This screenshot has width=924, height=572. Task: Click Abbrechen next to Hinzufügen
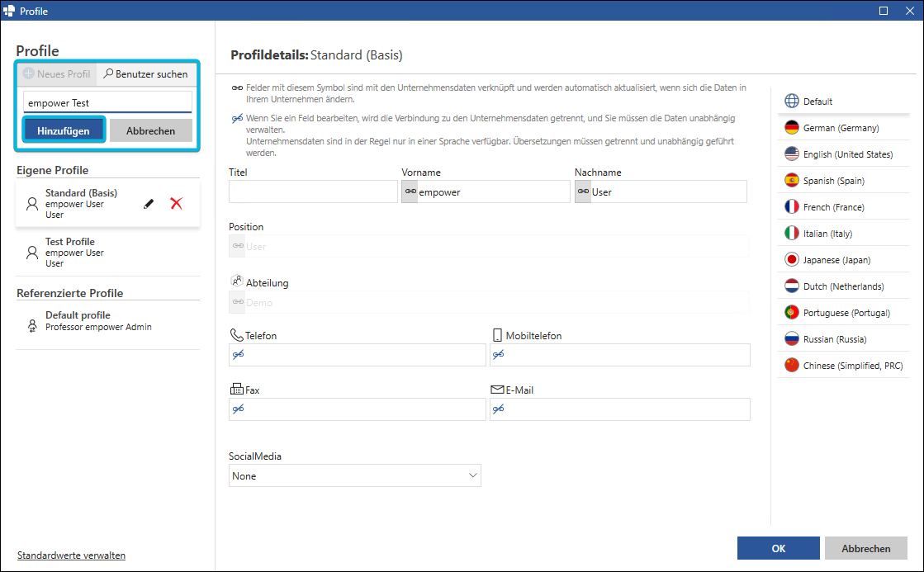click(x=151, y=130)
